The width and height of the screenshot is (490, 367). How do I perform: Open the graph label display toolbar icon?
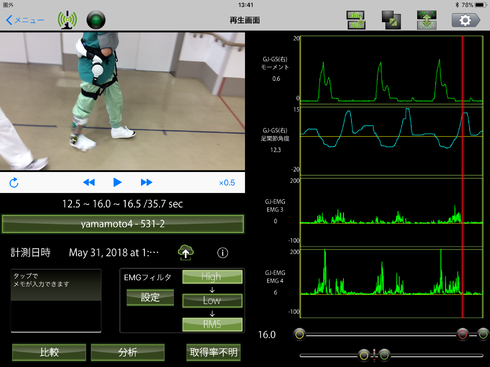click(356, 20)
